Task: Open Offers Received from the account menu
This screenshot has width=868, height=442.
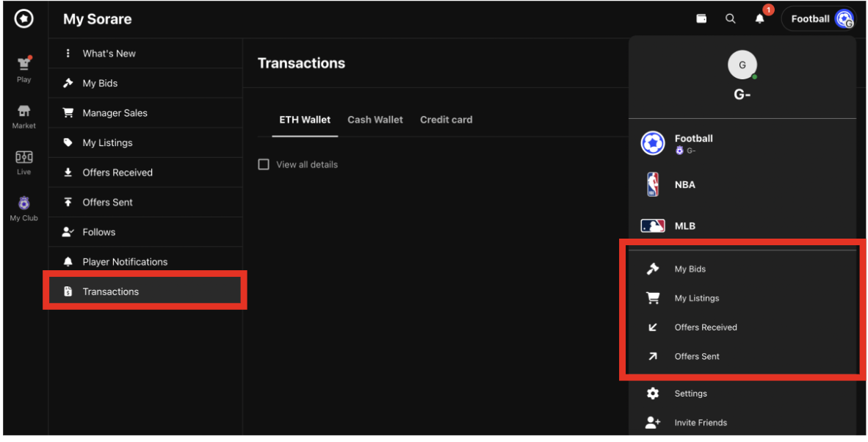Action: pyautogui.click(x=742, y=327)
